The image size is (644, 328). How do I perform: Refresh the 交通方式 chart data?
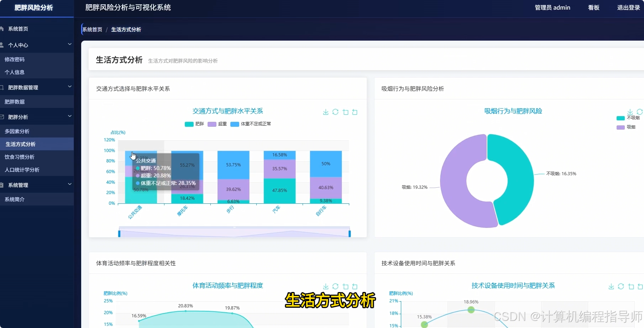coord(335,112)
